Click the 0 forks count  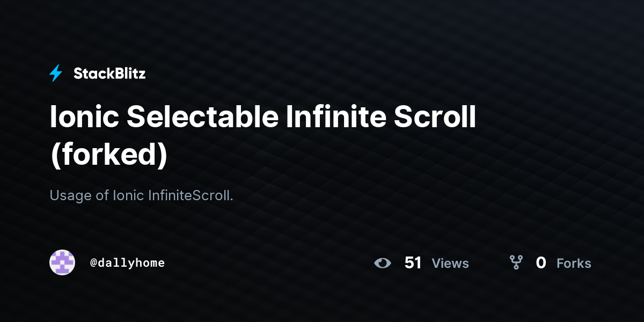[x=541, y=263]
